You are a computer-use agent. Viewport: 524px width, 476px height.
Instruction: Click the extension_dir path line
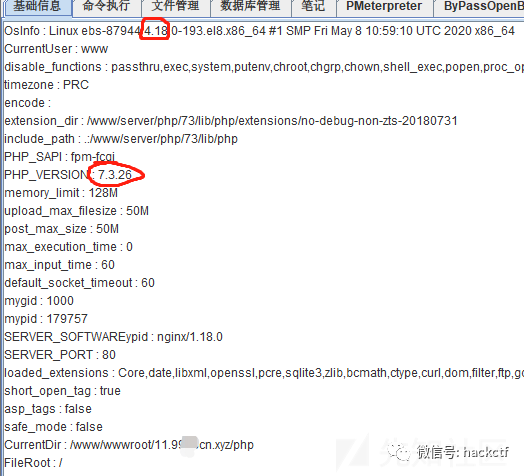coord(231,121)
